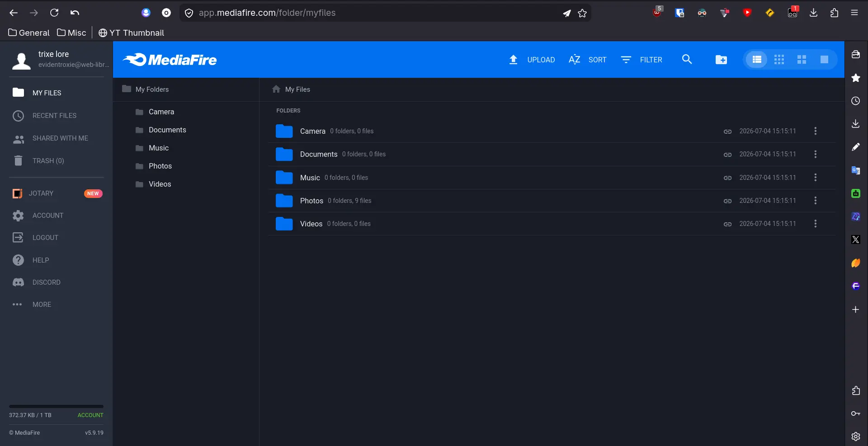Open the Videos folder row
Screen dimensions: 868x446
pos(552,224)
